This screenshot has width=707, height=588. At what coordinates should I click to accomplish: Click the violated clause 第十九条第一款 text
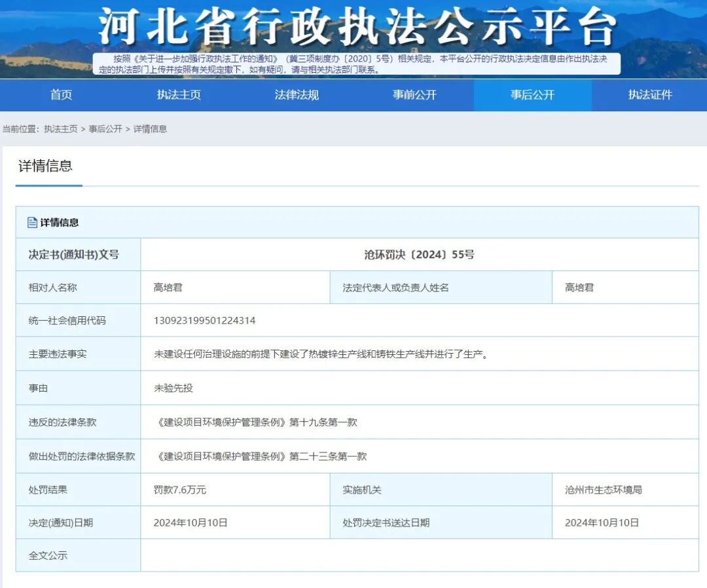click(323, 422)
